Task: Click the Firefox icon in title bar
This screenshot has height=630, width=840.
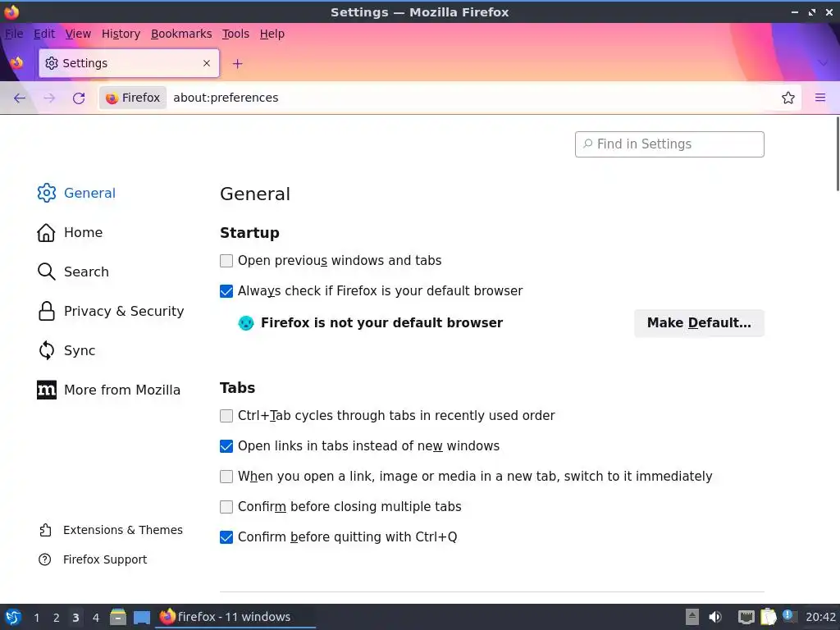Action: coord(11,11)
